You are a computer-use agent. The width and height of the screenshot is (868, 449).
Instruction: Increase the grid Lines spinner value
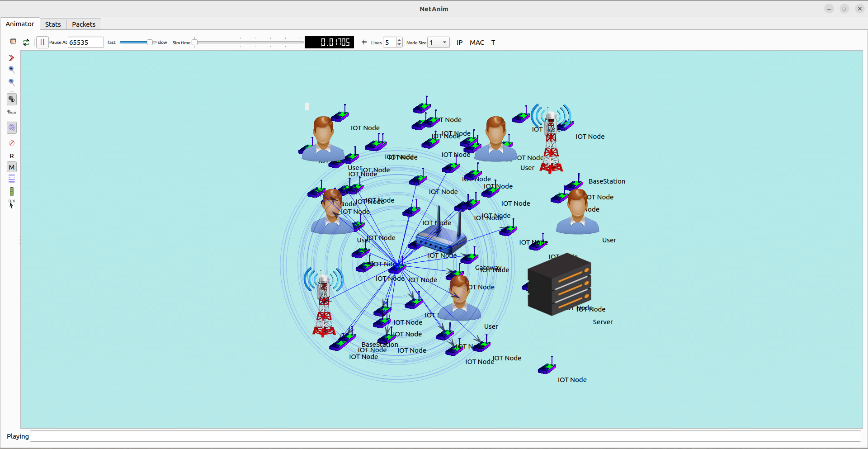point(399,40)
